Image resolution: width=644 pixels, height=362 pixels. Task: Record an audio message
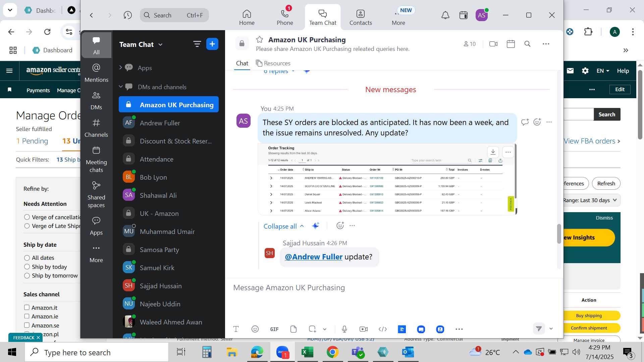pyautogui.click(x=344, y=329)
